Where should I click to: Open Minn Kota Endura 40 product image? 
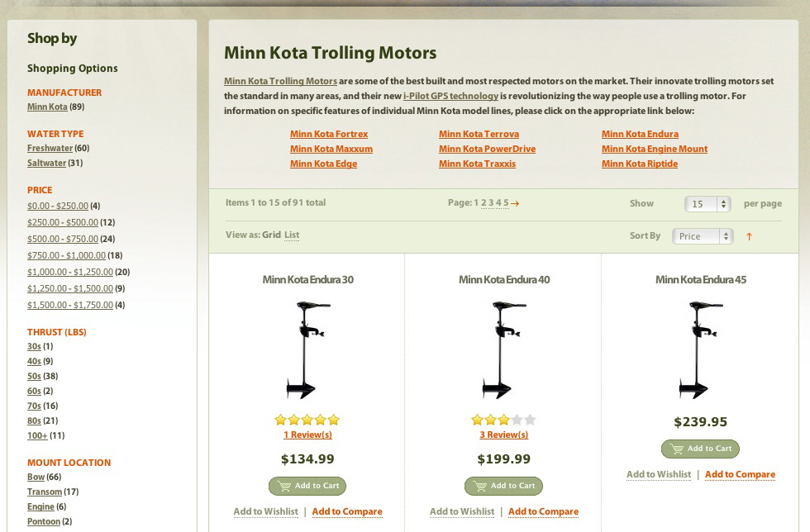[x=504, y=350]
